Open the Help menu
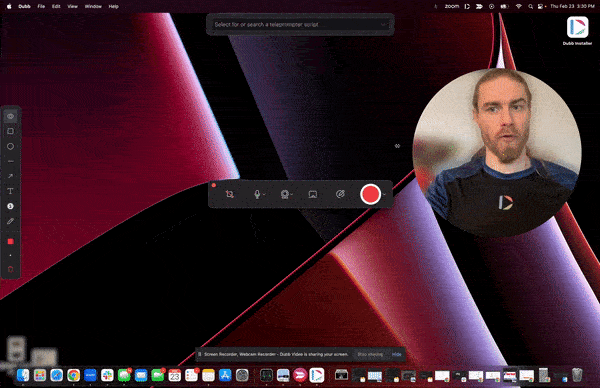 click(x=114, y=6)
